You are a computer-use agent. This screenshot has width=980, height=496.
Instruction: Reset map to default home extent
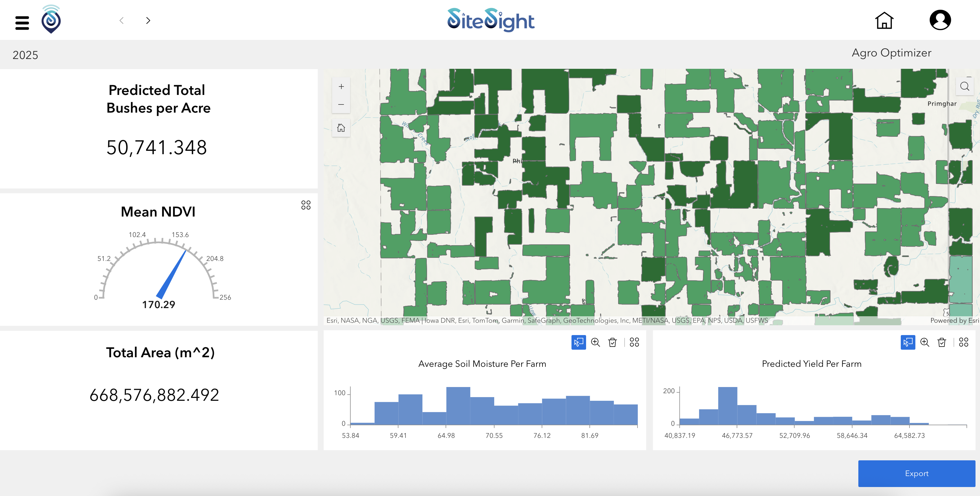(x=341, y=128)
